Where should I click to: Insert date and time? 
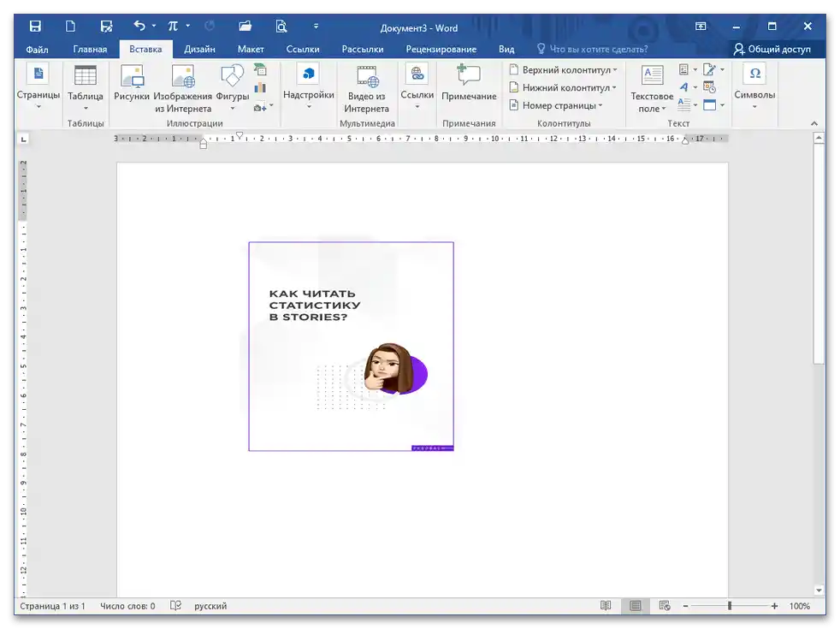pos(709,87)
